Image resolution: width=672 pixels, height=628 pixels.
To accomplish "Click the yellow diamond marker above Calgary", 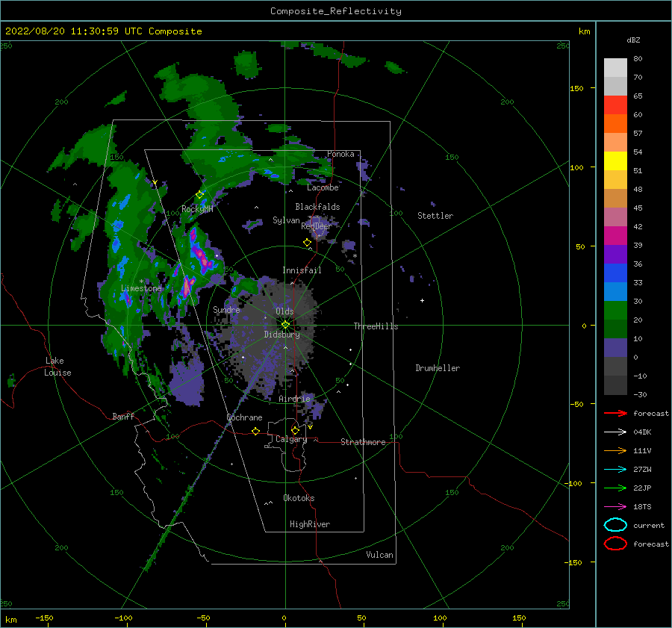I will tap(295, 430).
